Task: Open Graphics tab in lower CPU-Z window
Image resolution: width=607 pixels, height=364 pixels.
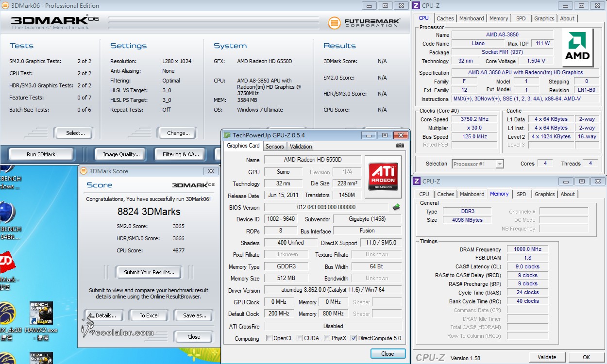Action: (x=544, y=194)
